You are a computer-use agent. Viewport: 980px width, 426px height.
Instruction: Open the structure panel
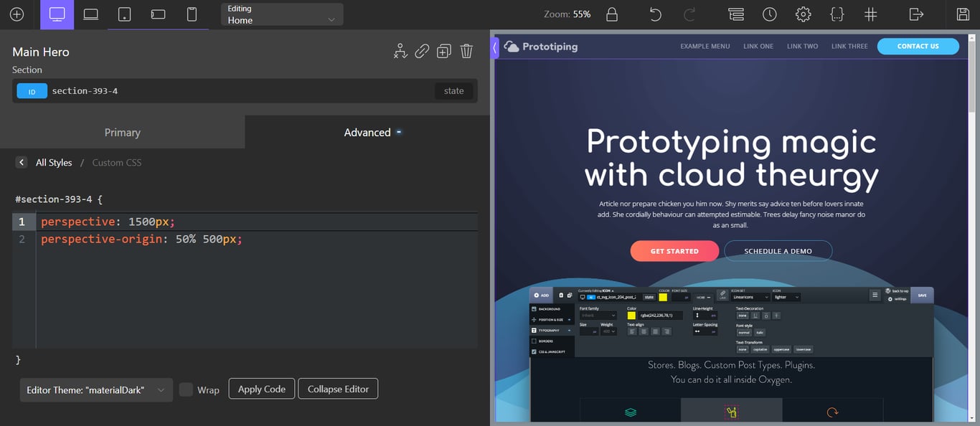[735, 14]
